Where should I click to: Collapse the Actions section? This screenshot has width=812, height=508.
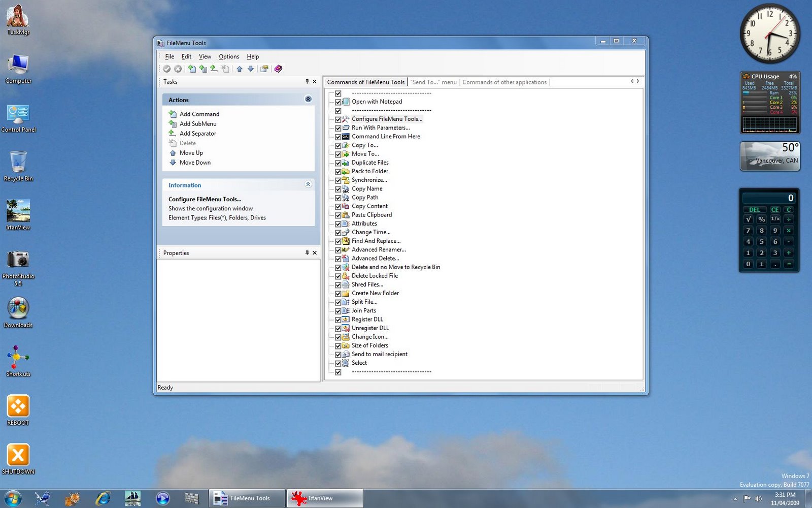pos(308,99)
